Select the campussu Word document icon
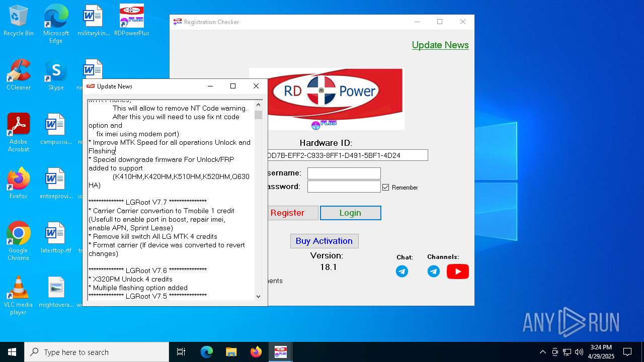 56,130
